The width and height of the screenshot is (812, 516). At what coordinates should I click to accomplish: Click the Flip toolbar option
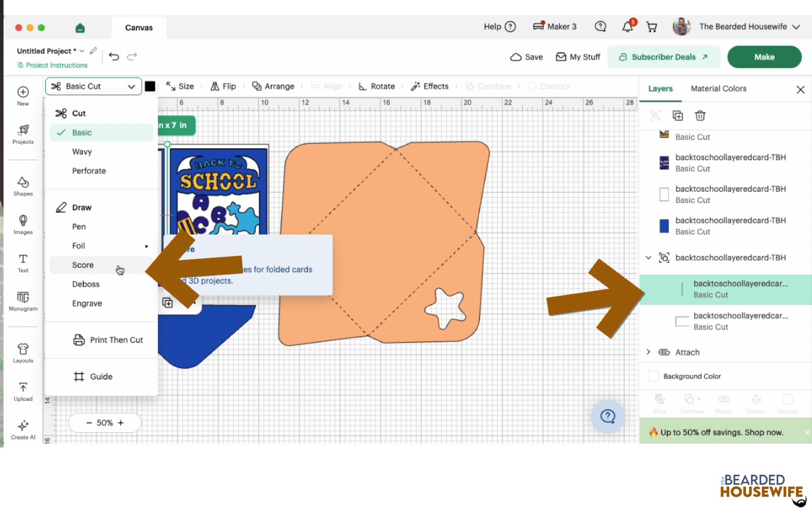tap(223, 86)
